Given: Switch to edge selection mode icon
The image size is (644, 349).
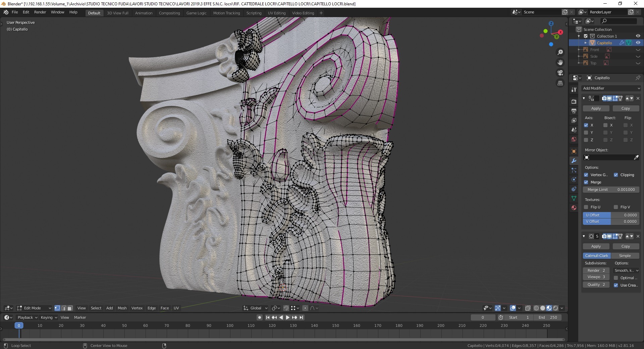Looking at the screenshot, I should (64, 308).
